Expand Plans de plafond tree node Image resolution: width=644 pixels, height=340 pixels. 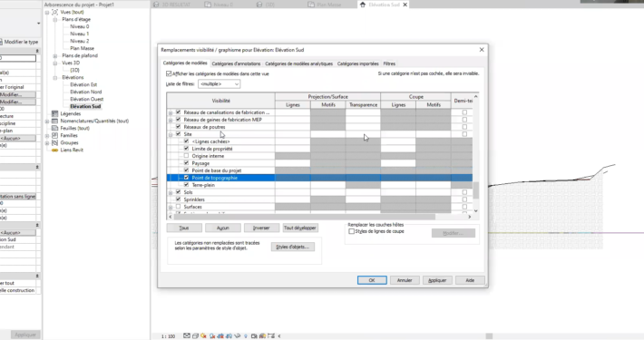coord(55,56)
